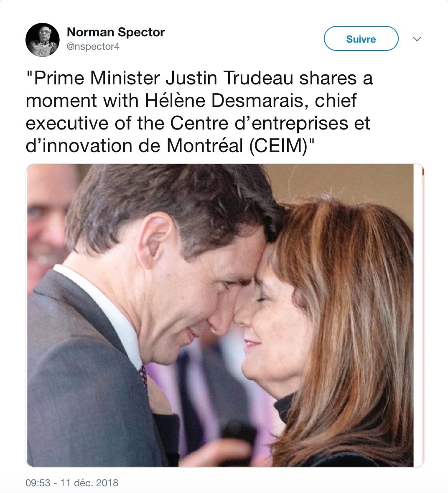Viewport: 448px width, 493px height.
Task: Open the Norman Spector display name link
Action: (116, 32)
